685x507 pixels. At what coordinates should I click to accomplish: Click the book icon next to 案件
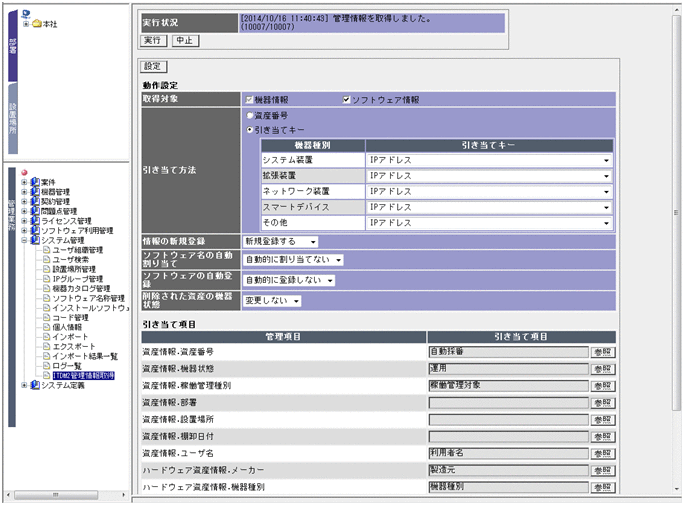[x=35, y=182]
